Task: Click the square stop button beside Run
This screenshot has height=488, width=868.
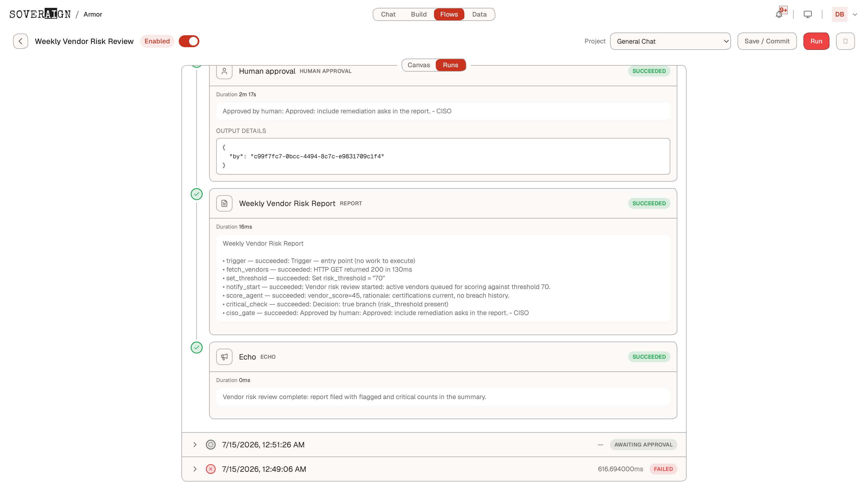Action: pos(845,41)
